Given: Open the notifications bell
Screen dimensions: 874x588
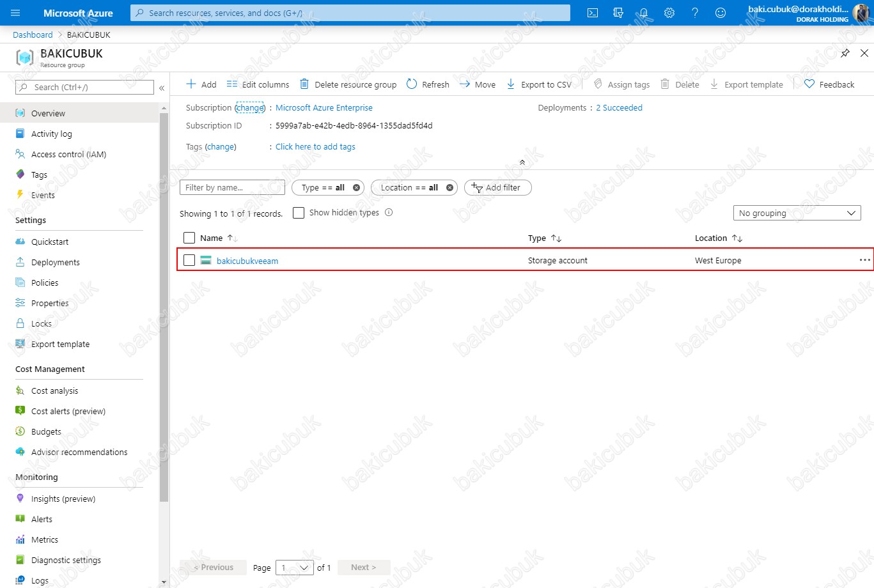Looking at the screenshot, I should [x=644, y=13].
